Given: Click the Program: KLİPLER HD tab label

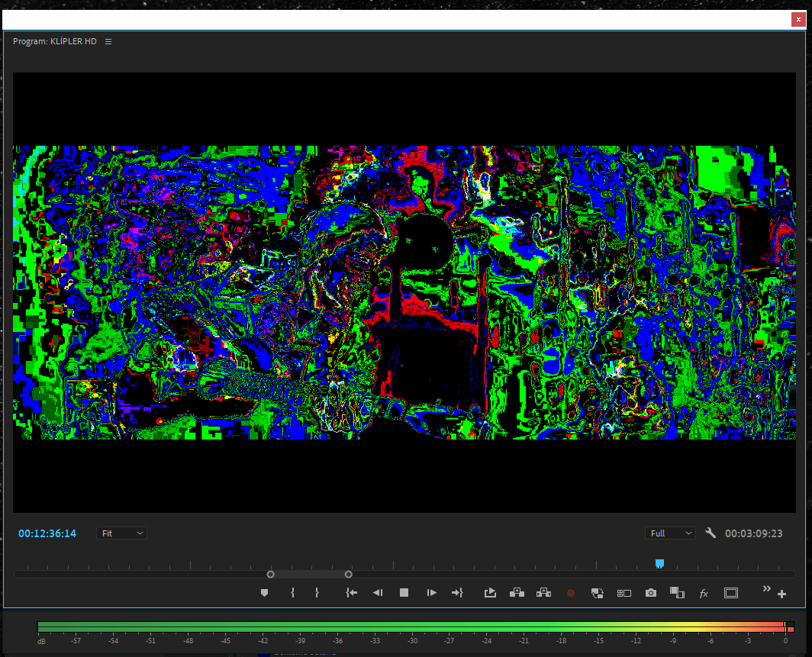Looking at the screenshot, I should tap(56, 41).
